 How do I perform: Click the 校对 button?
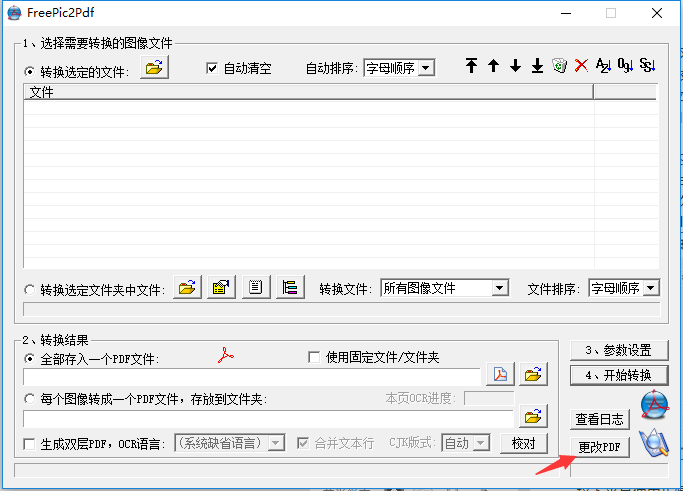pos(524,444)
